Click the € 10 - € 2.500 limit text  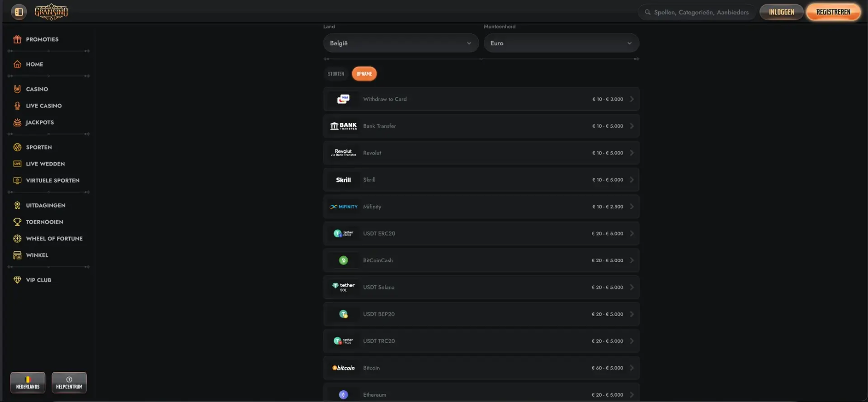608,207
